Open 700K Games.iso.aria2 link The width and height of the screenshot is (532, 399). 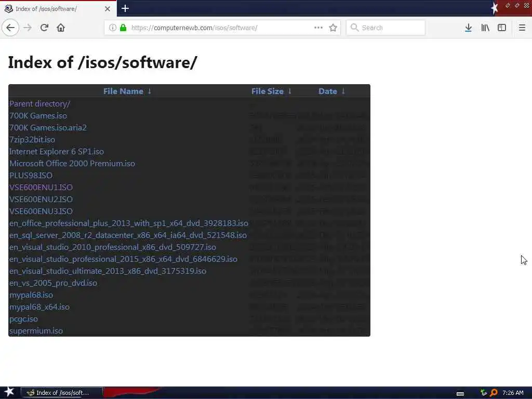[x=48, y=128]
